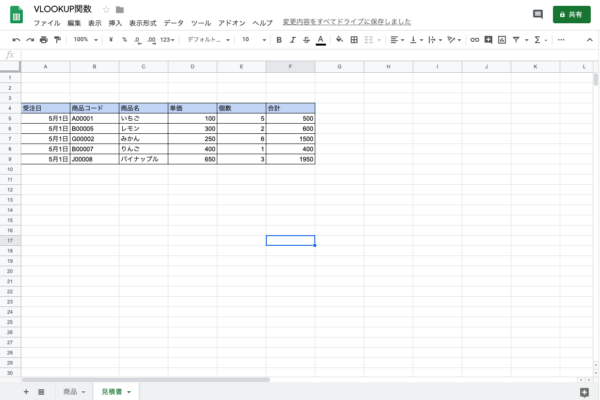This screenshot has width=600, height=400.
Task: Click the horizontal scrollbar
Action: [145, 380]
